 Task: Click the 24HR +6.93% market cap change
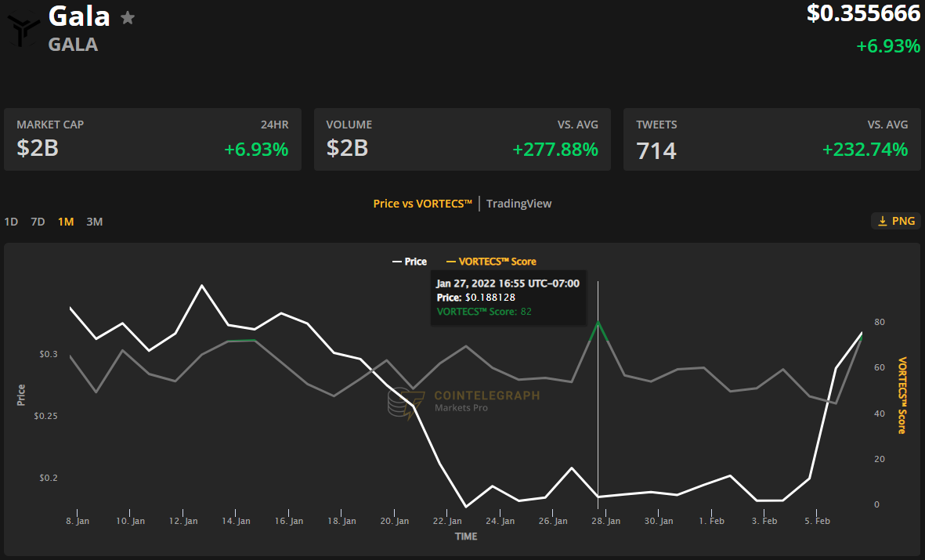[x=256, y=150]
